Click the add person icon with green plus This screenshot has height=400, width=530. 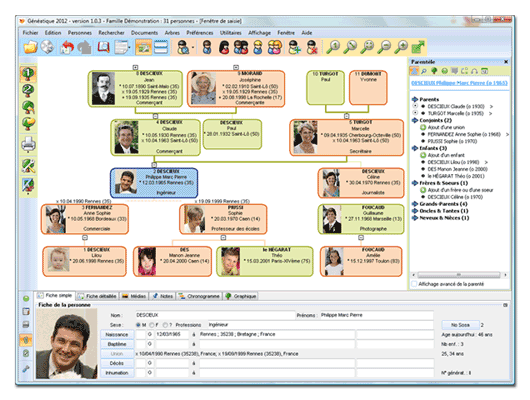click(294, 47)
